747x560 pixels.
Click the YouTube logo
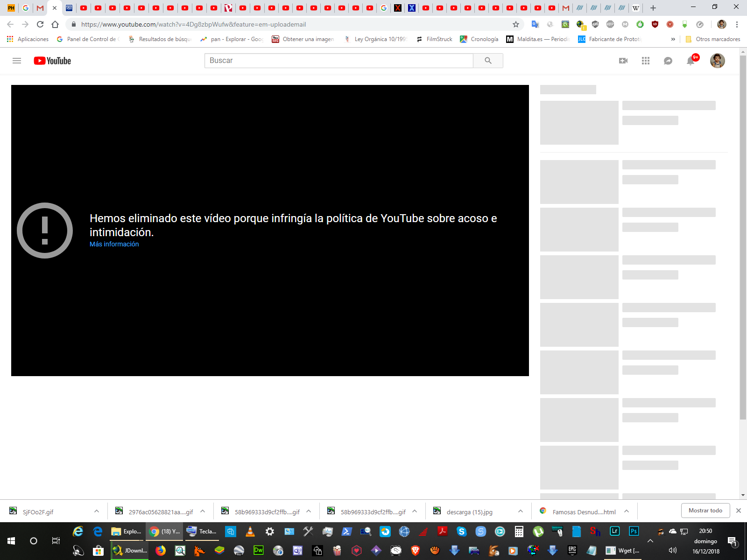[x=52, y=61]
